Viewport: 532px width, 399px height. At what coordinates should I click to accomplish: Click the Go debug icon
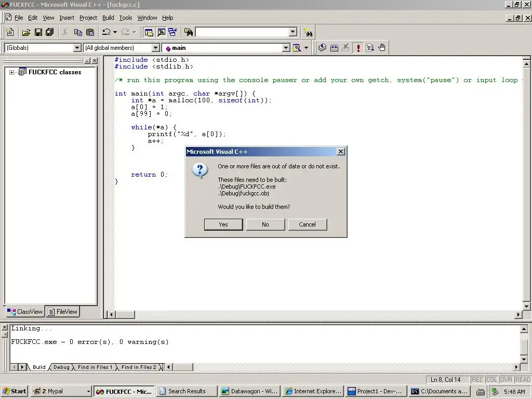click(x=370, y=48)
